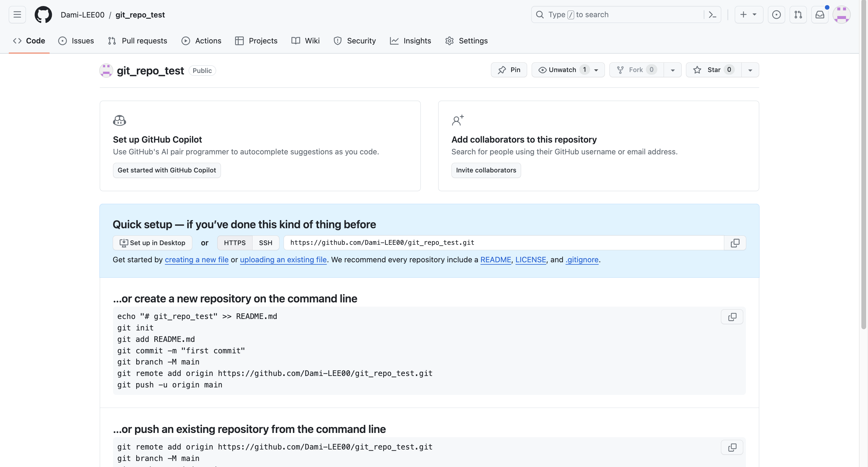Open the pull requests icon in top header
The image size is (868, 467).
[798, 14]
